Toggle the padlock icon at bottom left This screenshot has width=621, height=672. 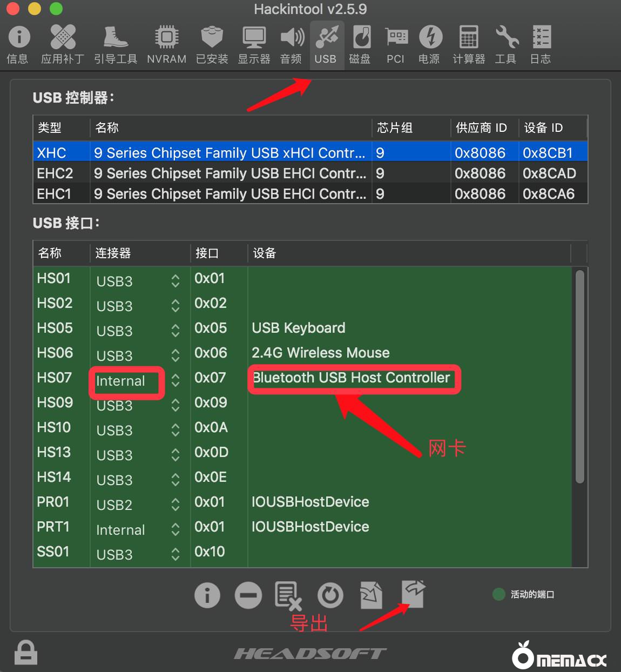point(25,652)
